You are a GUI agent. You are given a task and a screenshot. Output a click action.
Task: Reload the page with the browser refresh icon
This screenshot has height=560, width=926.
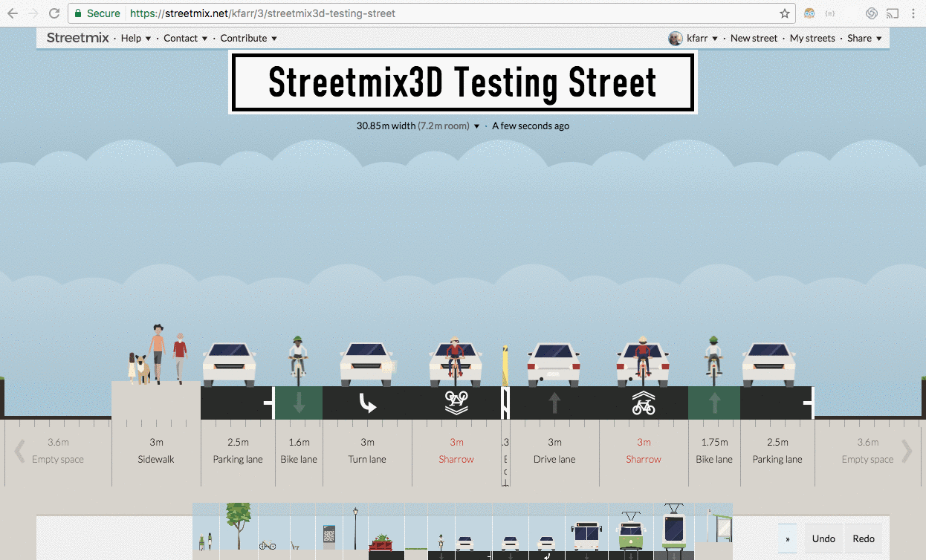[x=54, y=13]
